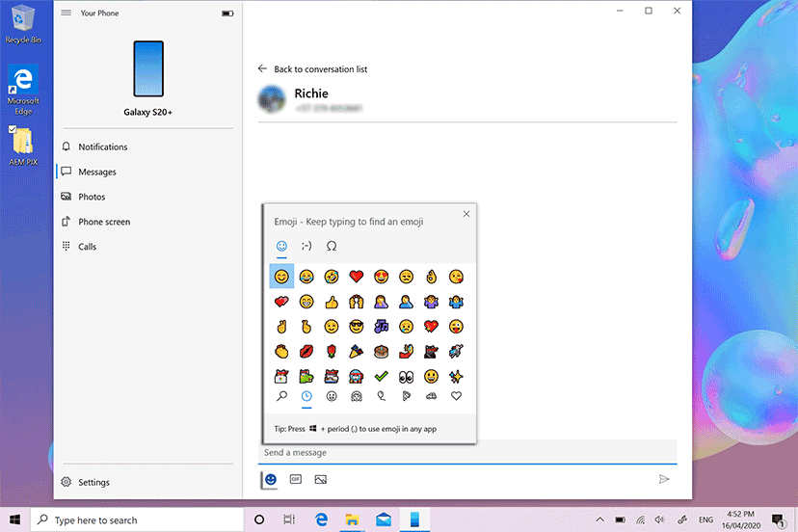Open the emoji picker button below message box
The height and width of the screenshot is (532, 798).
pyautogui.click(x=271, y=480)
